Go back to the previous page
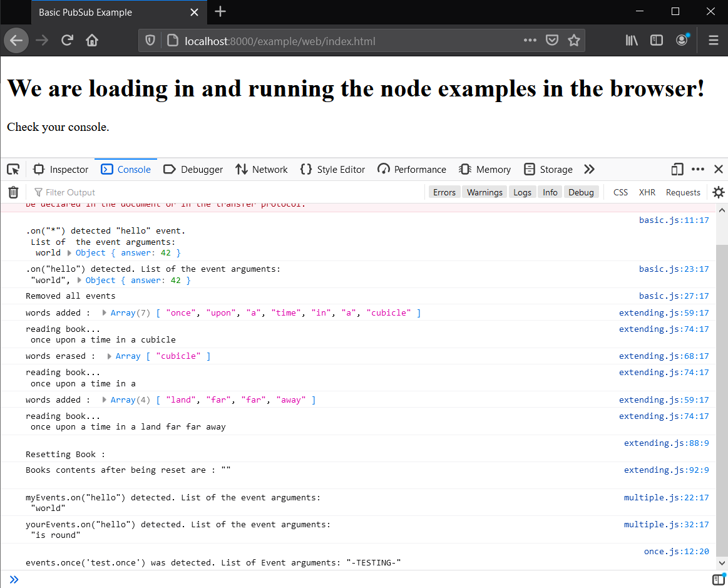728x588 pixels. [x=16, y=41]
